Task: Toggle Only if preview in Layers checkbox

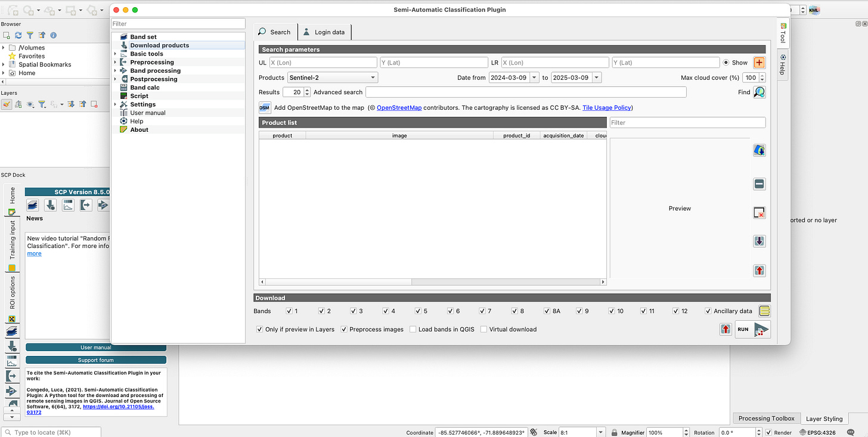Action: [259, 329]
